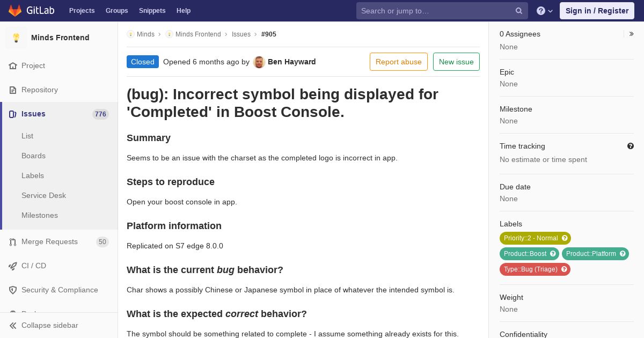Click the Minds group avatar in breadcrumb

point(130,34)
